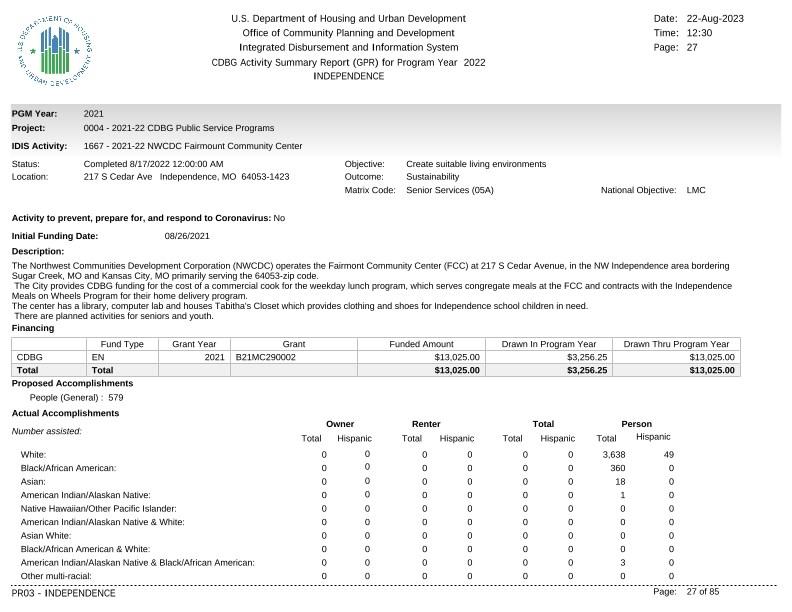Screen dimensions: 792x612
Task: Click status 'Completed 8/17/2022 12:00:00 AM'
Action: pos(154,164)
